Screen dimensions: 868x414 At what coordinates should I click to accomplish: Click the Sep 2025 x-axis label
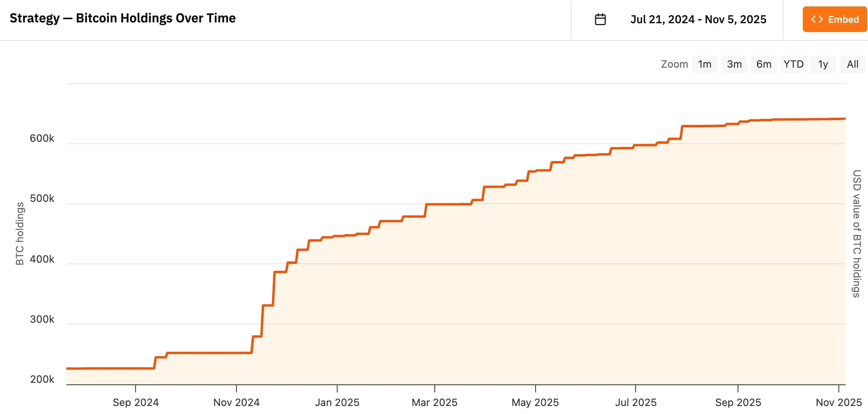click(x=738, y=402)
